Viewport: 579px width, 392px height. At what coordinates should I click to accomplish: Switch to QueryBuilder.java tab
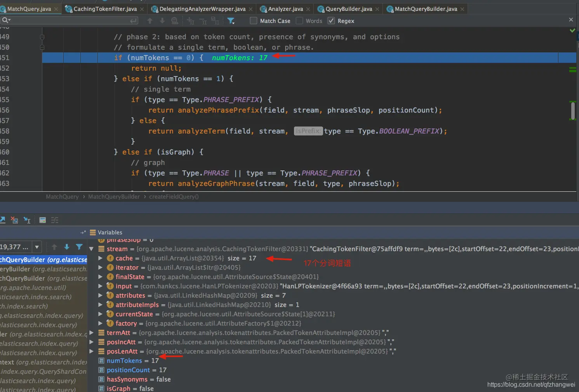349,9
